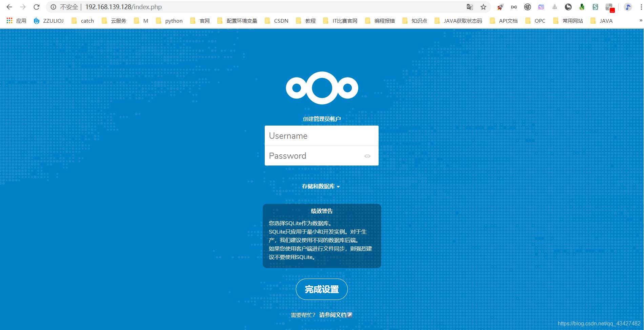Open the 知识点 bookmark folder
644x330 pixels.
click(415, 21)
